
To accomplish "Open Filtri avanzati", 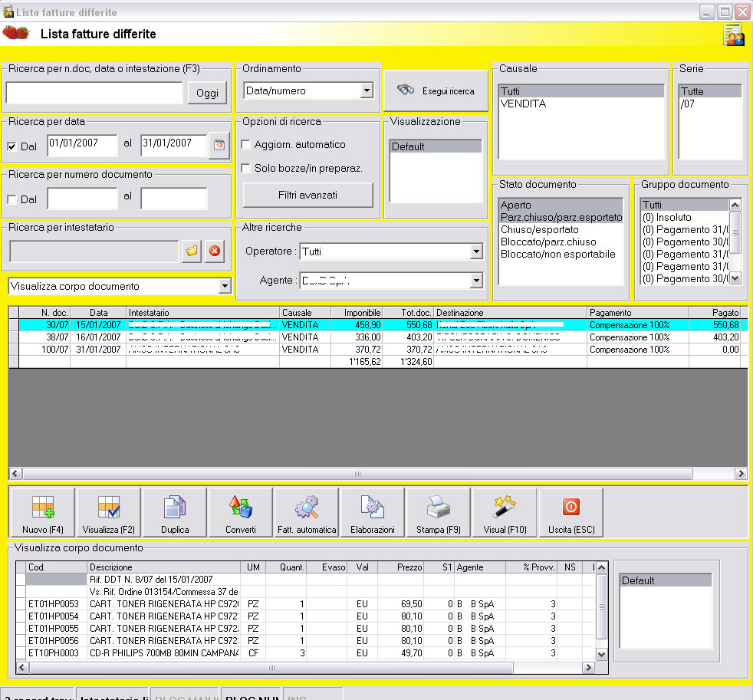I will pyautogui.click(x=307, y=195).
